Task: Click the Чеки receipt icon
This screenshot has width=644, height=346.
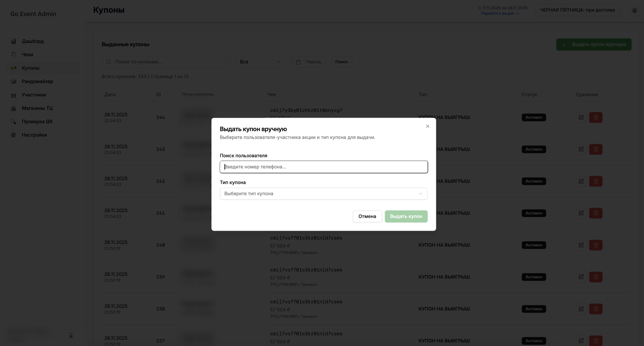Action: 14,54
